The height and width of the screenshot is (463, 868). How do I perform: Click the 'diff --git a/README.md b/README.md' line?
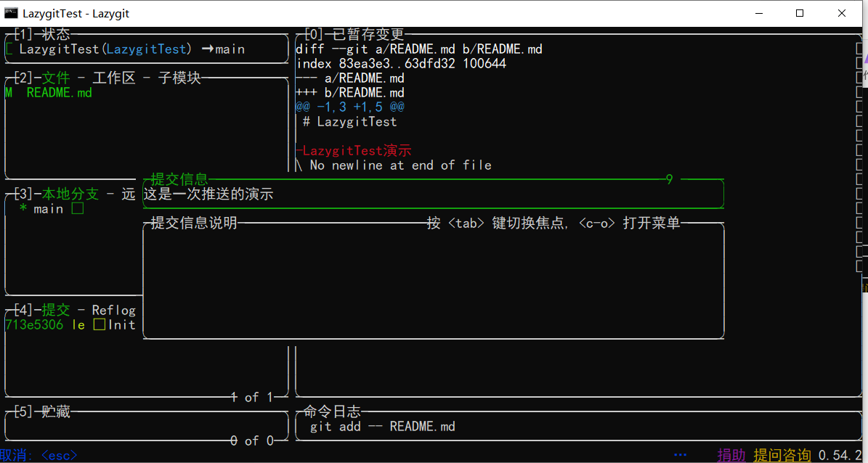pos(419,49)
